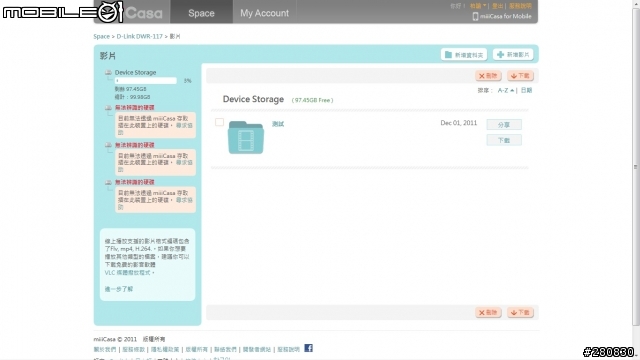The height and width of the screenshot is (360, 640).
Task: Click the second unrecognized drive icon in sidebar
Action: point(108,145)
